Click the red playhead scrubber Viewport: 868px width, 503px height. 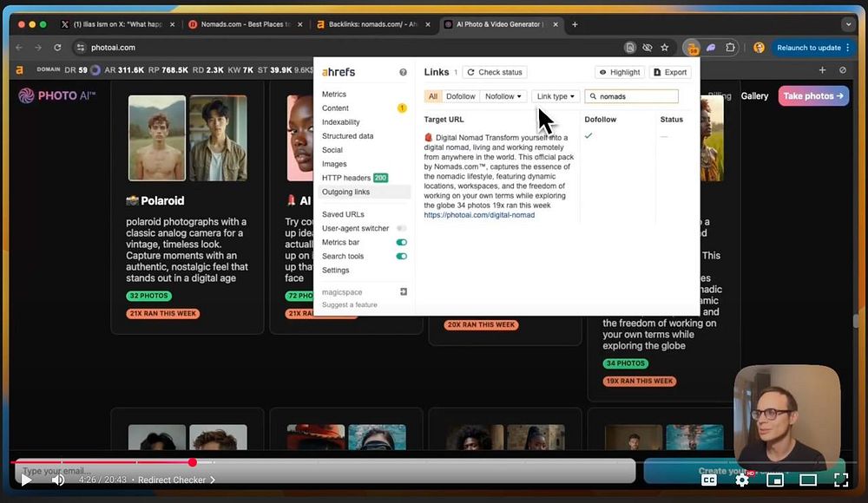pyautogui.click(x=192, y=462)
